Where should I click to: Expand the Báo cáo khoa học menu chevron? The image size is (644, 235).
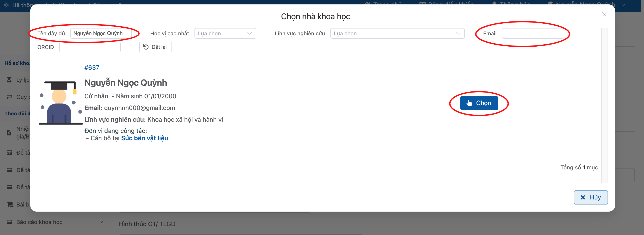tap(101, 222)
